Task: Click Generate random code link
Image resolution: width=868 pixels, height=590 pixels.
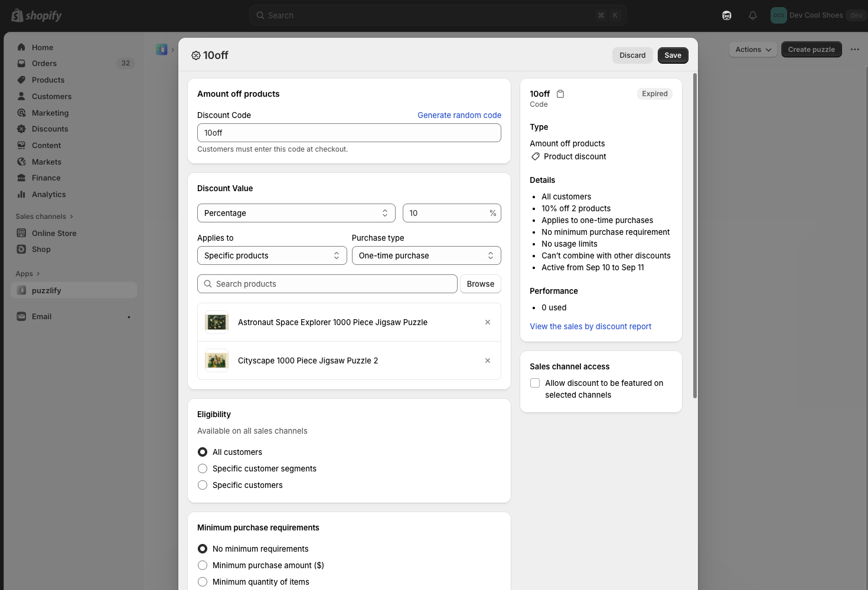Action: 459,115
